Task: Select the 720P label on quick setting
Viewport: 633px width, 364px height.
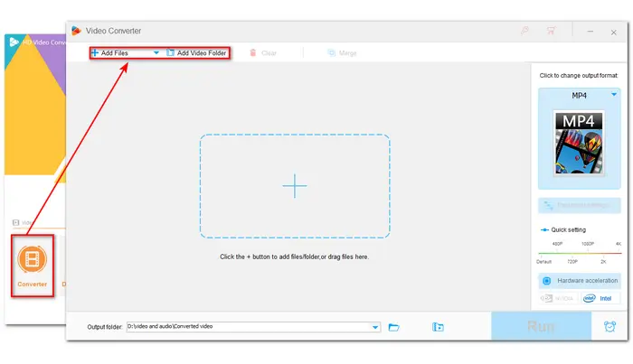Action: (572, 262)
